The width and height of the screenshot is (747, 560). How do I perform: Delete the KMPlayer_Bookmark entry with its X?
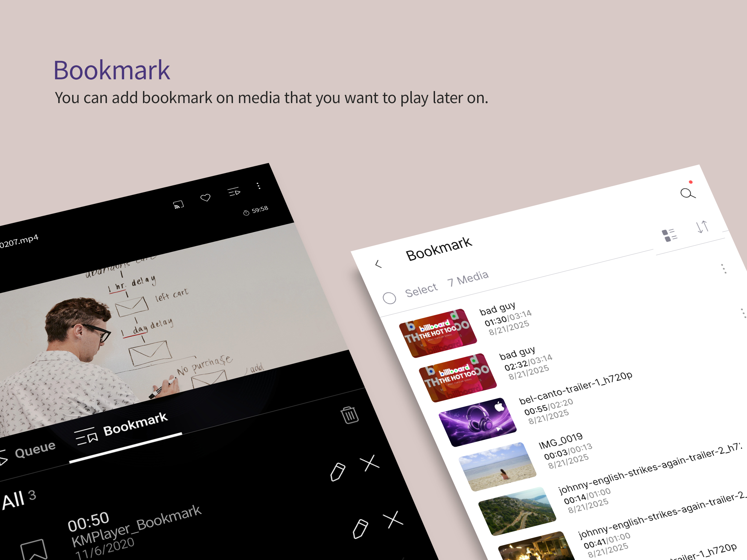393,520
